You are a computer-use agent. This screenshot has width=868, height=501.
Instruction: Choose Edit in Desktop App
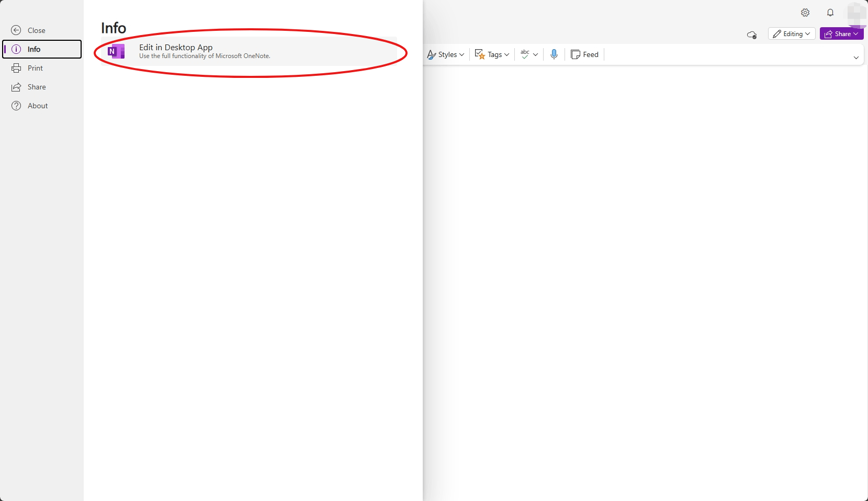249,51
